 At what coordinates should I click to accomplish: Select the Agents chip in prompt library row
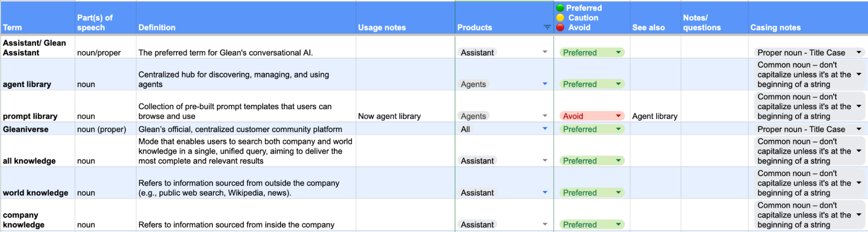pos(473,116)
